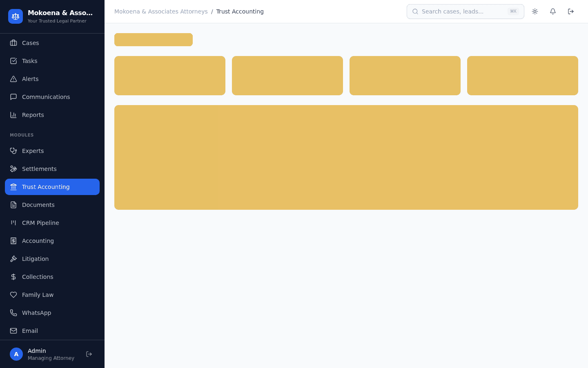
Task: Open the Documents module
Action: 52,205
